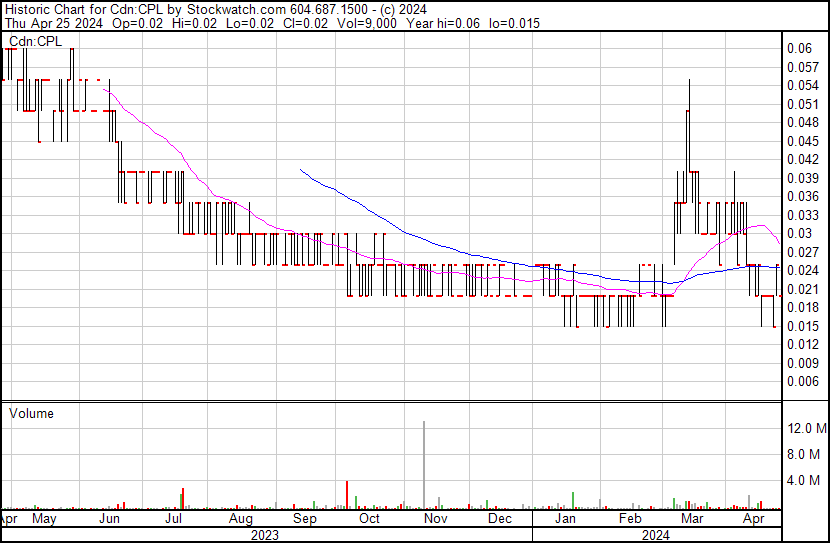The image size is (830, 543).
Task: Select the 0.03 price axis label
Action: 799,233
